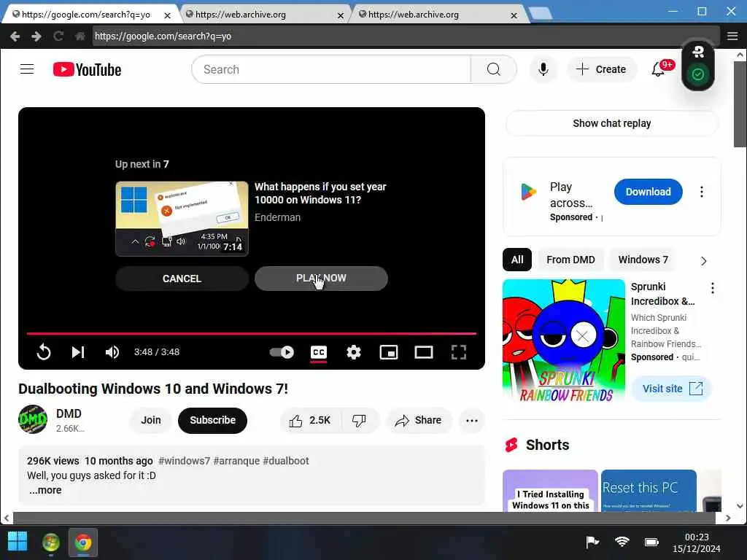Subscribe to DMD
This screenshot has width=747, height=560.
pyautogui.click(x=212, y=421)
